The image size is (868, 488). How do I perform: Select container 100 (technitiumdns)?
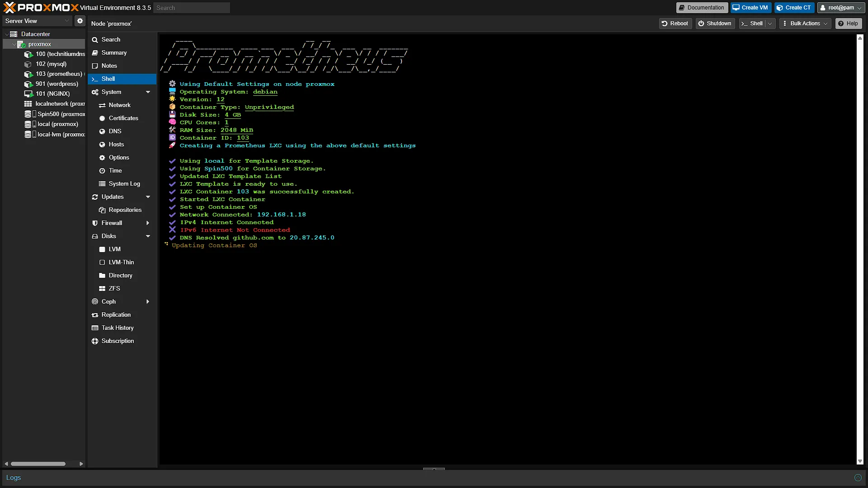coord(55,54)
